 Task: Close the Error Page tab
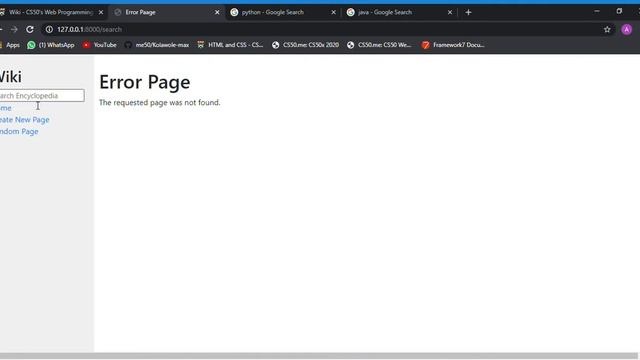217,12
